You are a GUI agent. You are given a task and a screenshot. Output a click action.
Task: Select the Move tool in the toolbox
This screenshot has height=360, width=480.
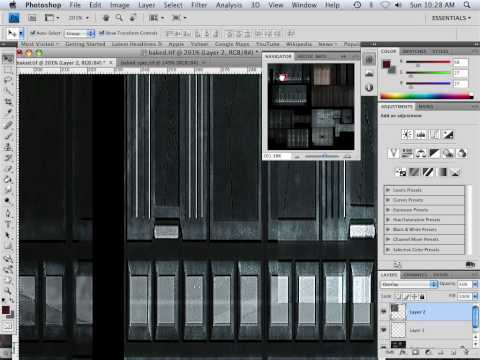point(7,59)
